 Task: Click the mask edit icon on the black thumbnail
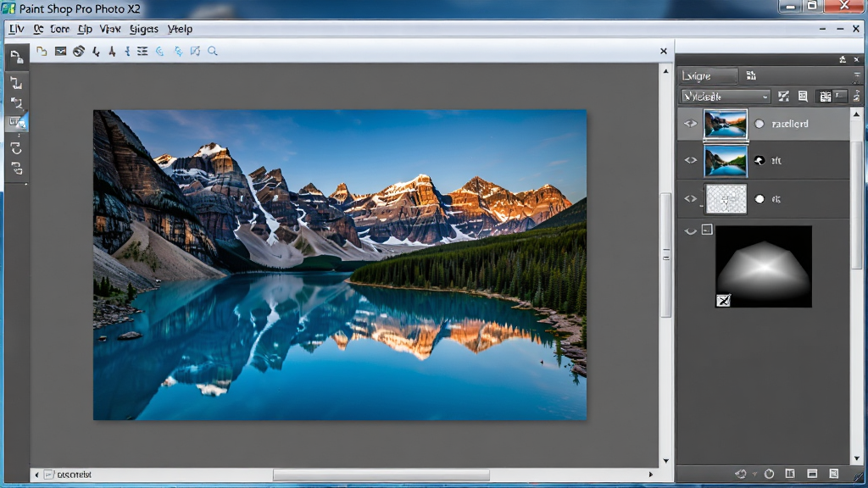coord(723,300)
